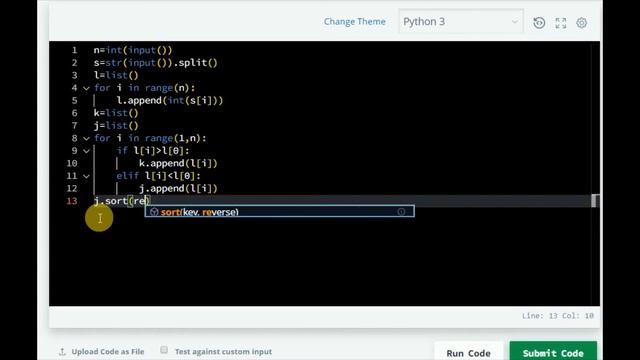Collapse the for loop on line 4

[86, 88]
